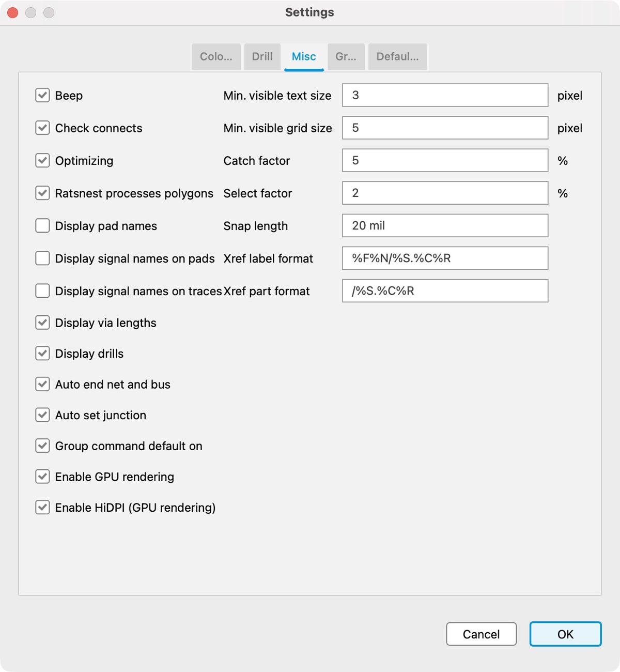This screenshot has height=672, width=620.
Task: Click the Select factor input box
Action: (445, 193)
